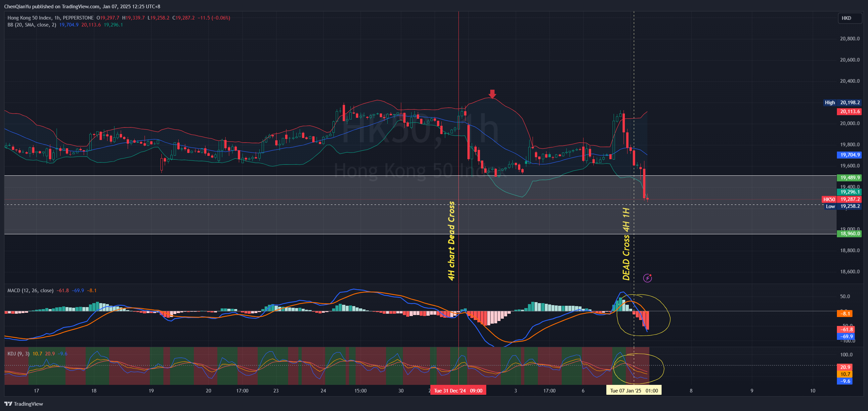Click the green 19,489.9 price line label
The width and height of the screenshot is (868, 411).
849,178
